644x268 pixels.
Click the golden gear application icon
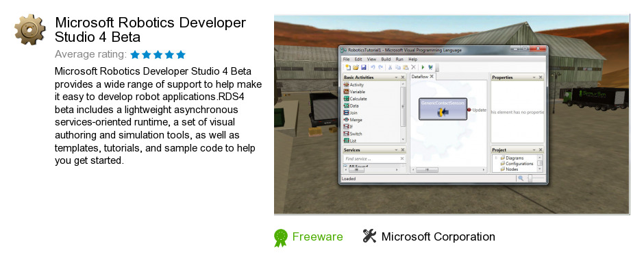tap(30, 29)
